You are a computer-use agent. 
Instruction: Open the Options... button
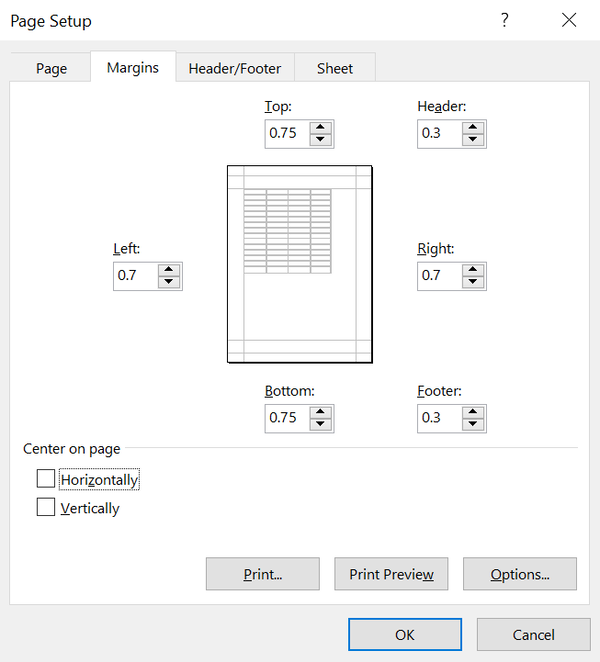[520, 574]
